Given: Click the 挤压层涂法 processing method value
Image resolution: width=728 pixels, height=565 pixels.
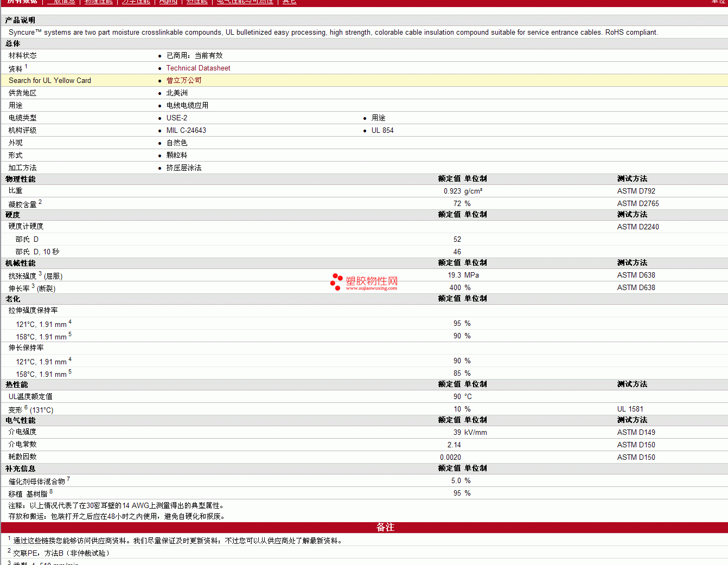Looking at the screenshot, I should click(x=184, y=168).
